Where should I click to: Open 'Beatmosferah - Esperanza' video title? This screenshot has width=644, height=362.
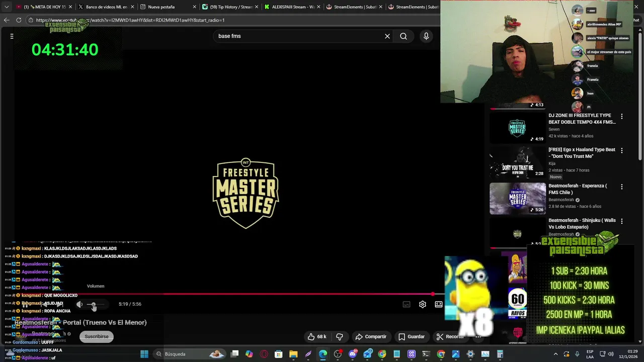pyautogui.click(x=578, y=189)
